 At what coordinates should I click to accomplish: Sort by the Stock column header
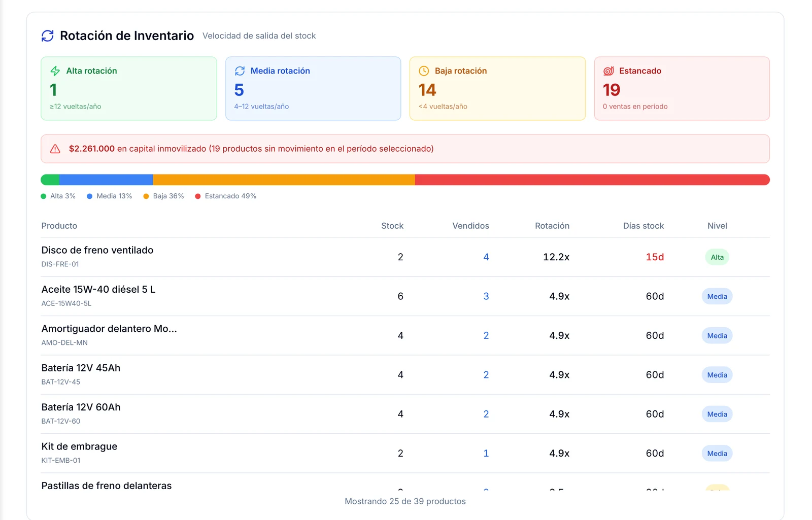point(392,226)
